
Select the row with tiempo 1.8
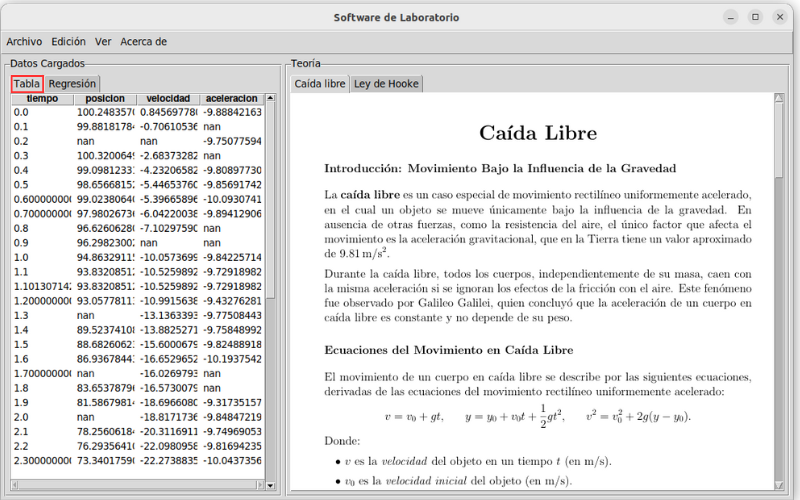pyautogui.click(x=138, y=388)
